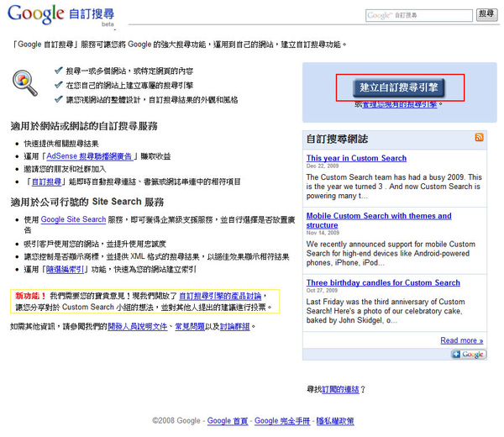Viewport: 504px width, 437px height.
Task: Open the 訂閱的連結 link
Action: [340, 389]
